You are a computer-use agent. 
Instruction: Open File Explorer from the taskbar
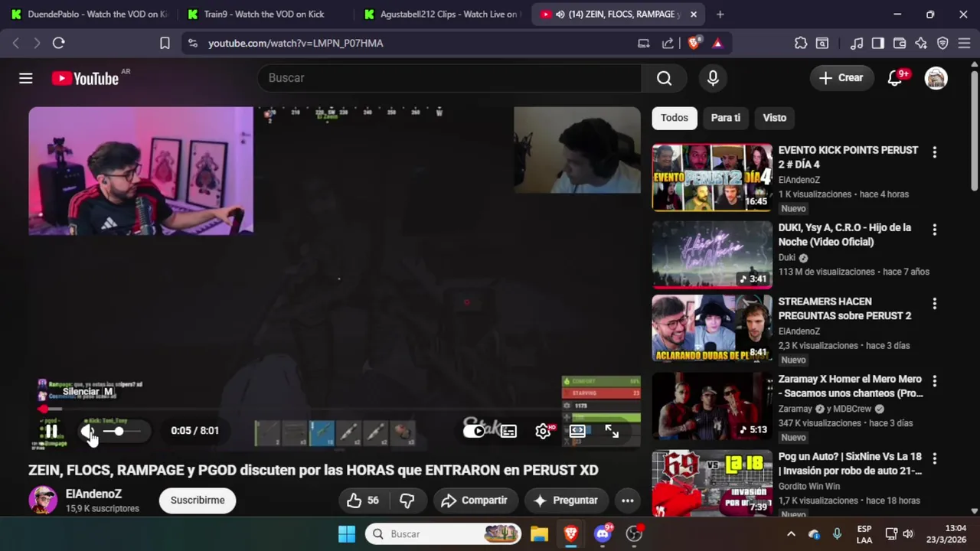click(x=539, y=533)
